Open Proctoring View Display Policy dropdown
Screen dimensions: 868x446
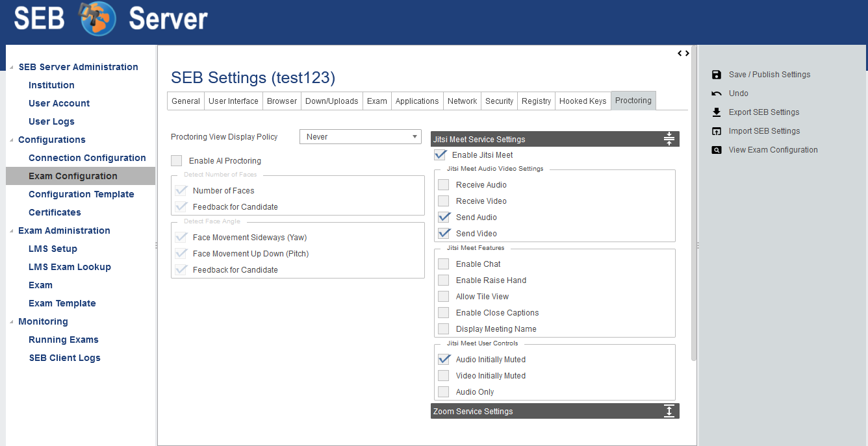click(x=361, y=137)
